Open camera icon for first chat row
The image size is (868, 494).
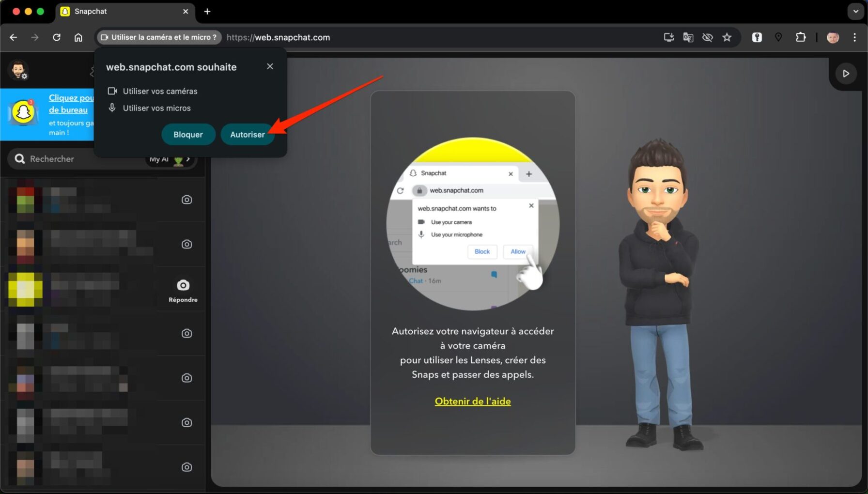pyautogui.click(x=186, y=200)
